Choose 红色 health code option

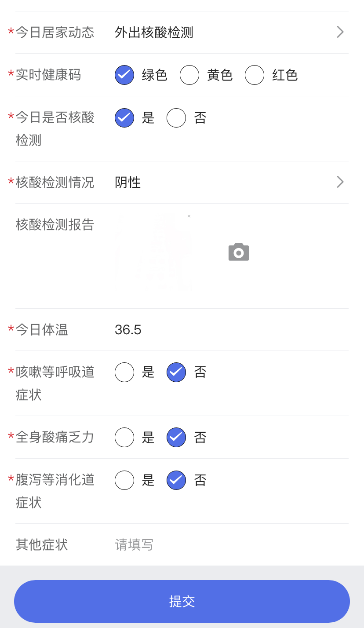[255, 75]
